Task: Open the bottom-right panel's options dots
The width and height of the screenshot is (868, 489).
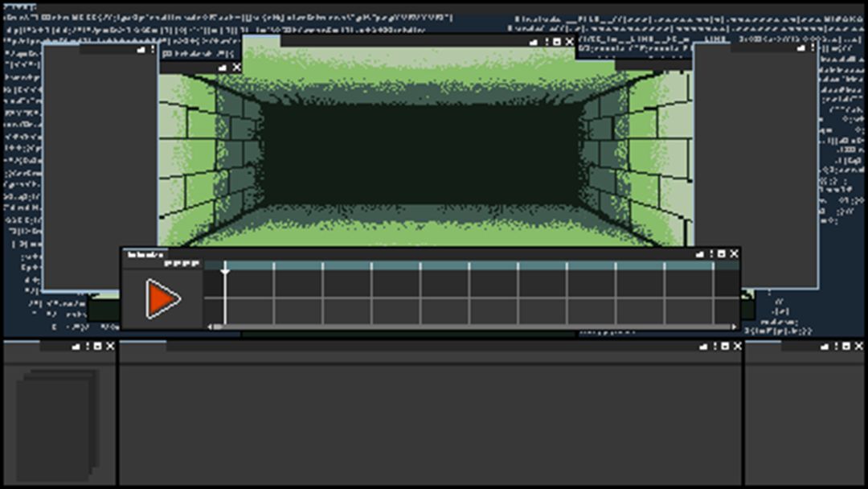Action: coord(836,346)
